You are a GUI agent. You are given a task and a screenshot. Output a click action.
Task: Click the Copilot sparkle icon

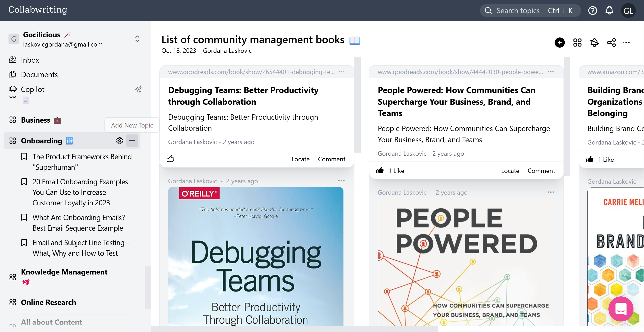[138, 89]
